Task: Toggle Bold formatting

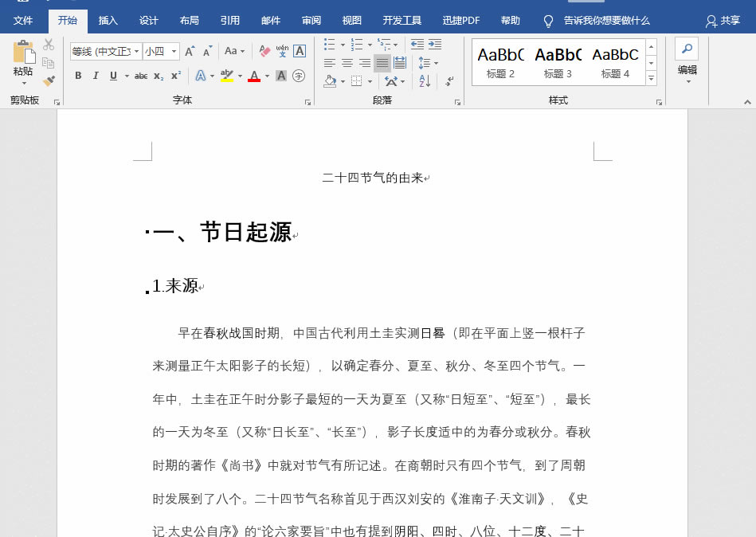Action: coord(78,76)
